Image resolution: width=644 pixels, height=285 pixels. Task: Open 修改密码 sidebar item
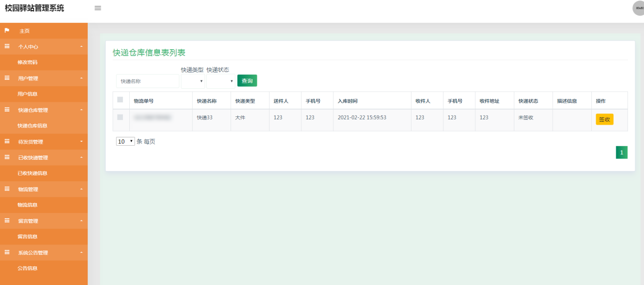(44, 62)
